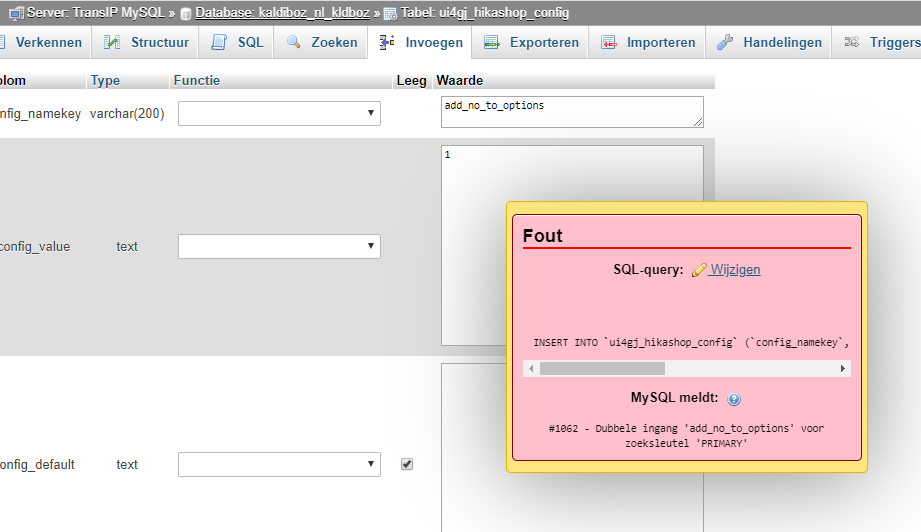
Task: Toggle the Leeg checkbox for config_default
Action: pyautogui.click(x=407, y=464)
